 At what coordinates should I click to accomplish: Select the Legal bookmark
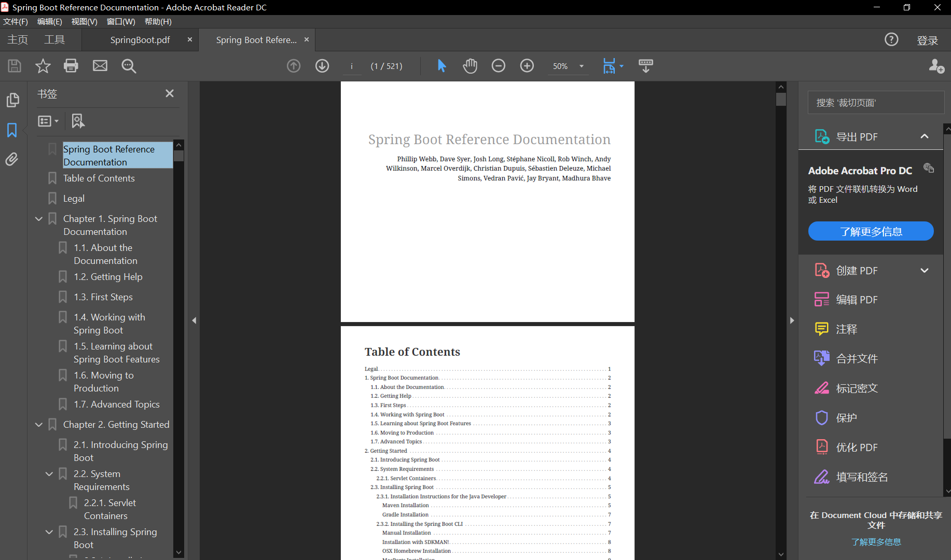point(74,199)
